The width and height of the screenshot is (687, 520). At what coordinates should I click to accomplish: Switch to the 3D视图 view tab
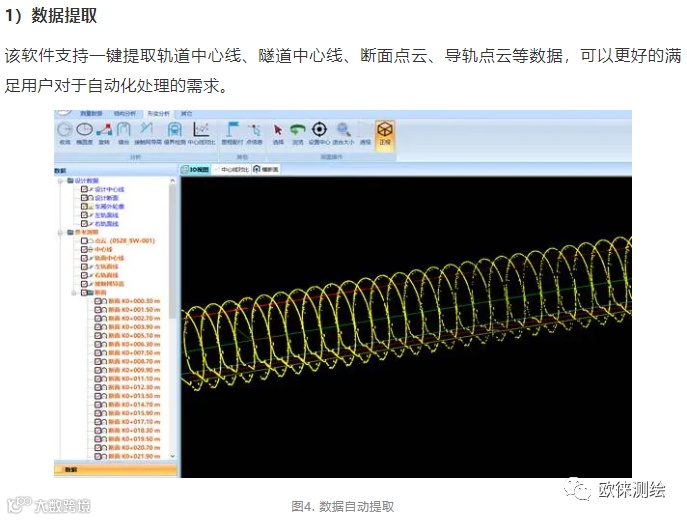click(x=195, y=170)
